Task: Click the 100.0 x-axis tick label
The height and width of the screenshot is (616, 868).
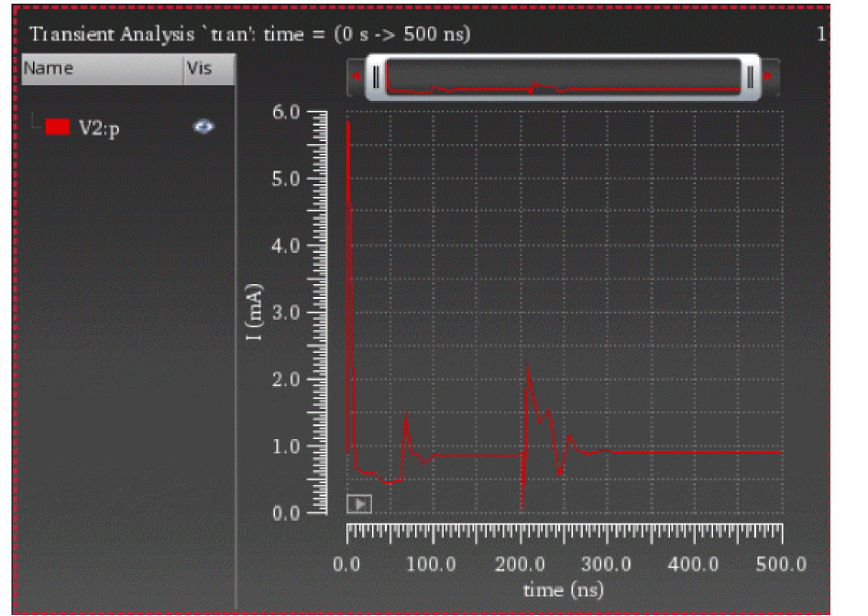Action: pyautogui.click(x=431, y=565)
